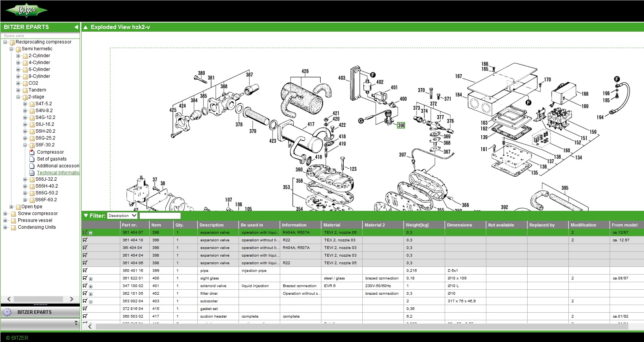Screen dimensions: 644x342
Task: Click the folder icon beside Pressure vessel
Action: pos(13,221)
